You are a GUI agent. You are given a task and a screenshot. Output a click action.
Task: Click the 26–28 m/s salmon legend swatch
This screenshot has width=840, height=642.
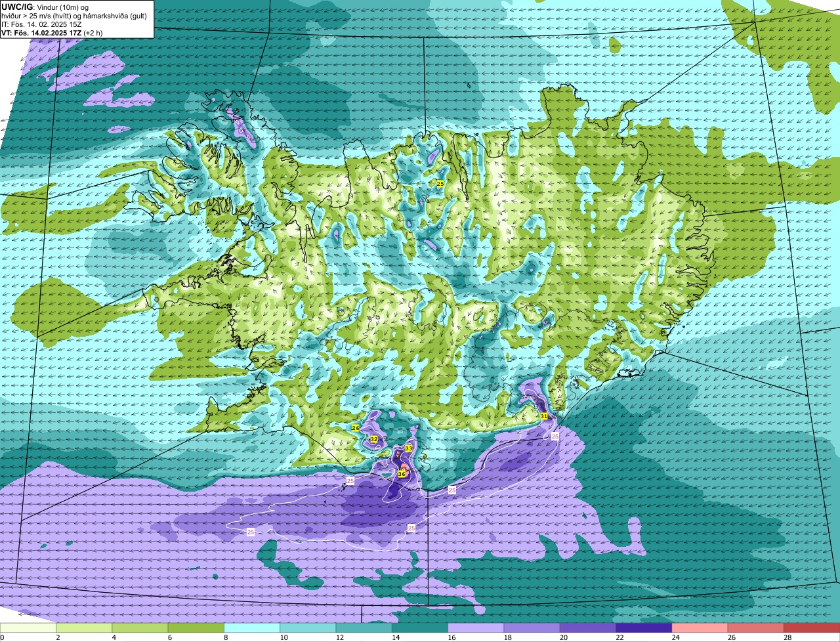click(756, 628)
